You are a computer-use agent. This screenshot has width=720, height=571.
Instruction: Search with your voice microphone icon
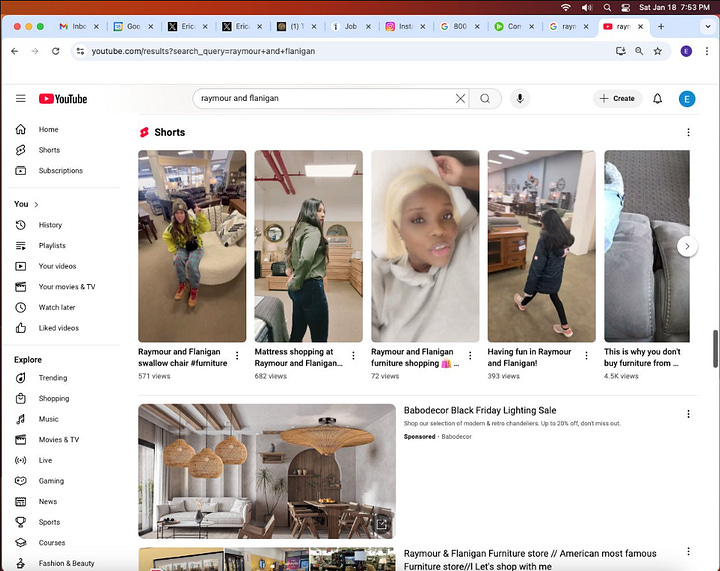click(520, 98)
